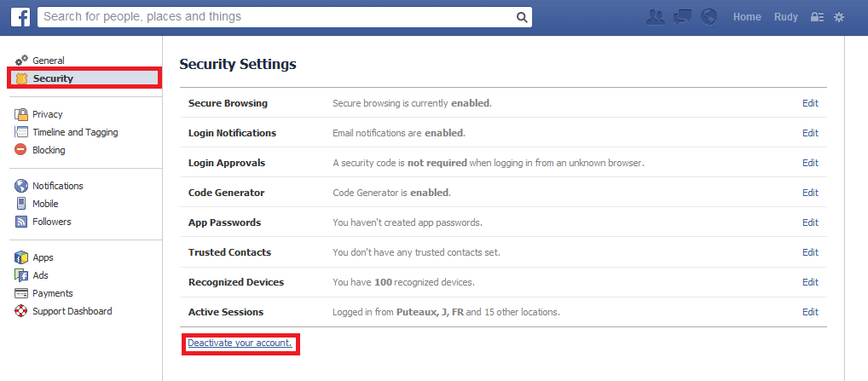868x381 pixels.
Task: Click the Active Sessions row label
Action: click(x=226, y=312)
